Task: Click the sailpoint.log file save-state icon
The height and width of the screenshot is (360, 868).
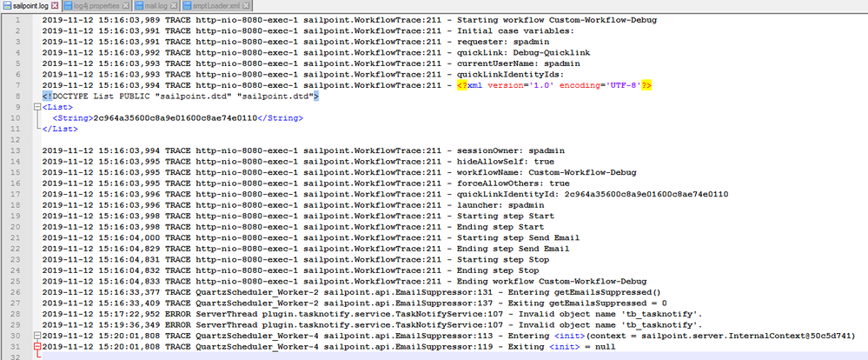Action: [x=6, y=6]
